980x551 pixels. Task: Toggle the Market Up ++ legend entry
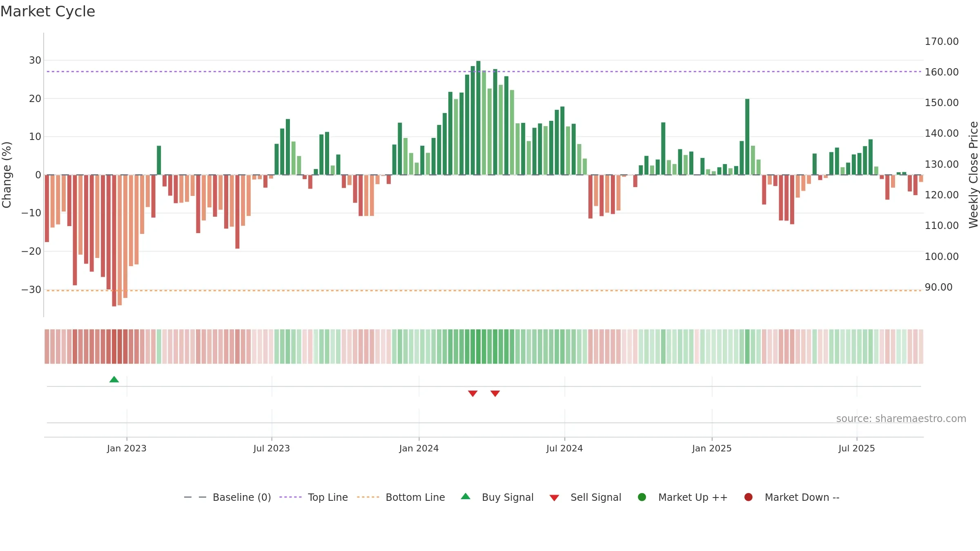click(x=683, y=497)
